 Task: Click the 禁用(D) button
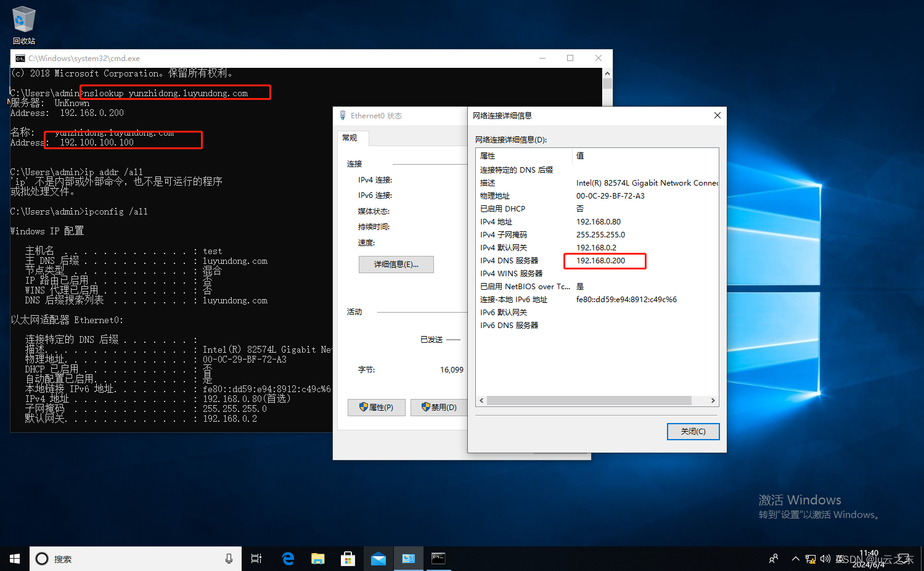(439, 408)
